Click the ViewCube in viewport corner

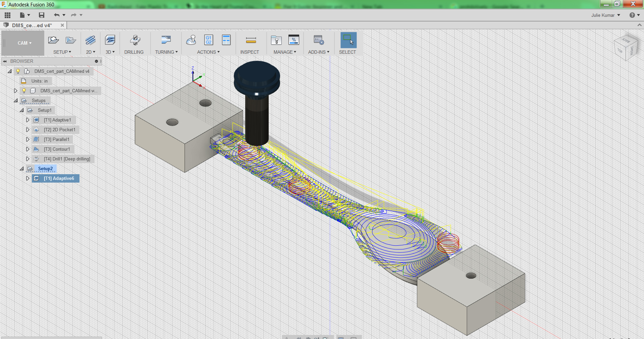click(x=626, y=48)
